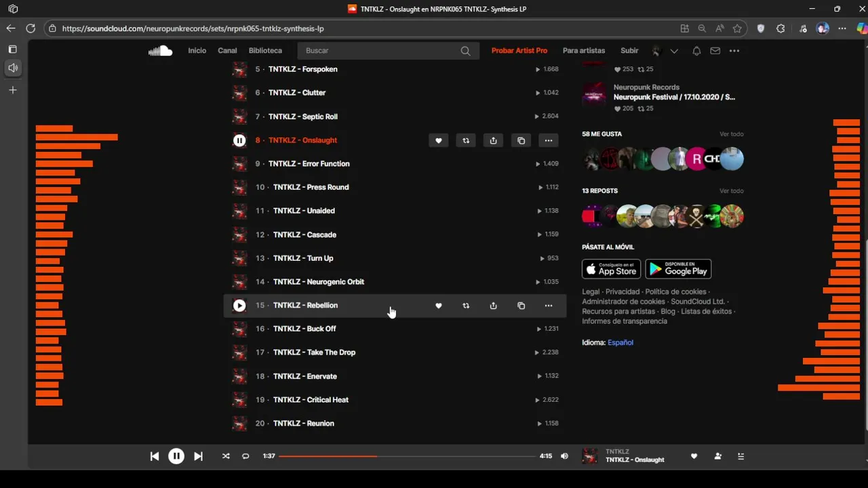
Task: Open the user profile avatar in header
Action: (656, 51)
